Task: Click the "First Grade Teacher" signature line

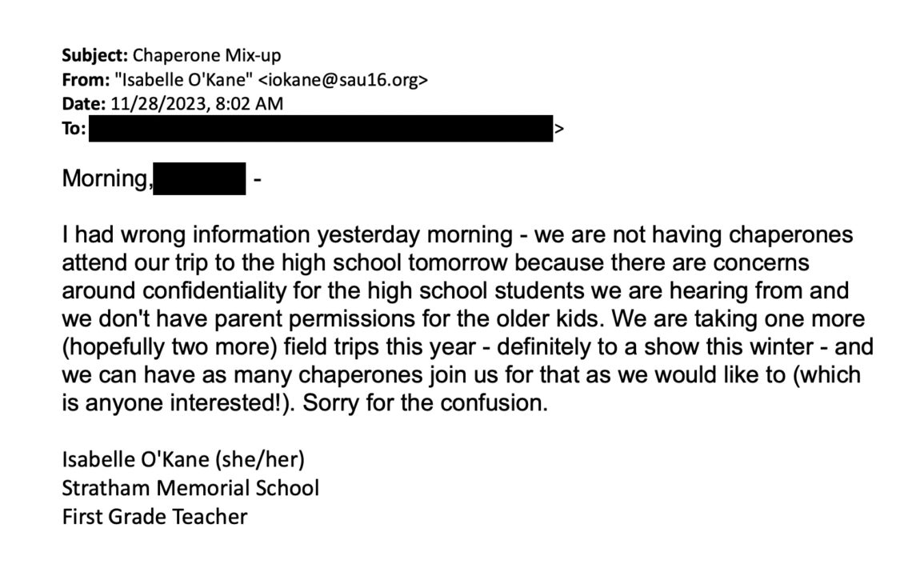Action: (x=154, y=515)
